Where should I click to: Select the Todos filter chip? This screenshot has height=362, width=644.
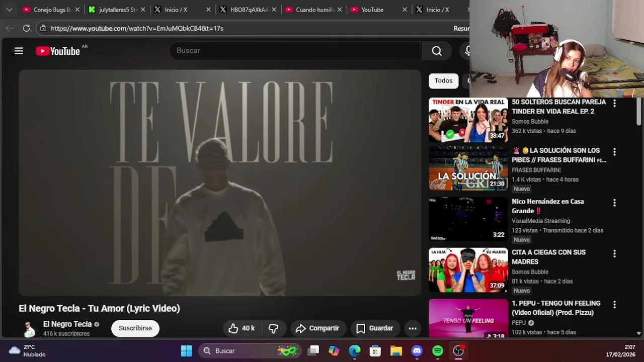[443, 81]
